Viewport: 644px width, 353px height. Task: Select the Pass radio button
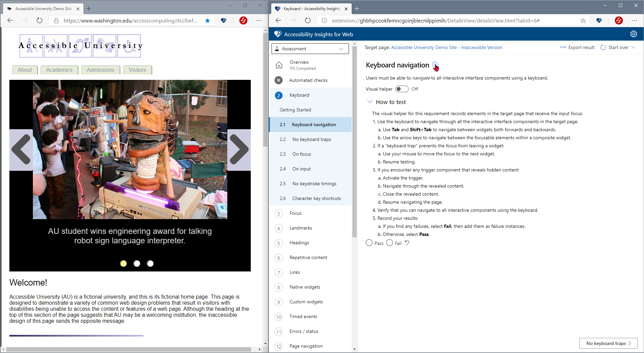pyautogui.click(x=369, y=243)
